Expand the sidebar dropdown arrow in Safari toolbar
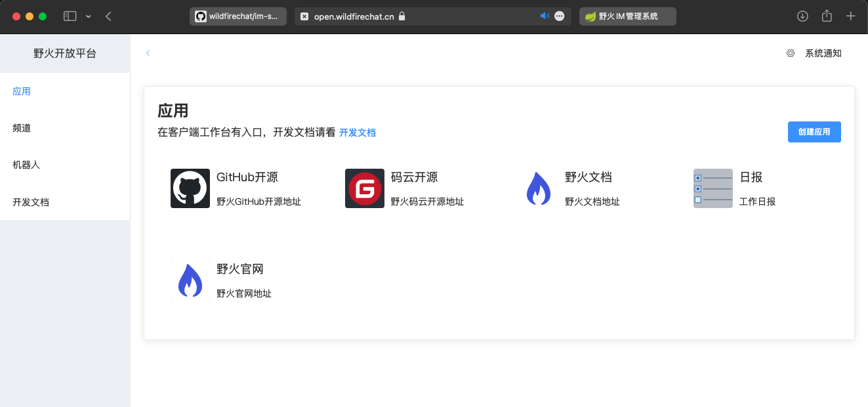 coord(88,16)
